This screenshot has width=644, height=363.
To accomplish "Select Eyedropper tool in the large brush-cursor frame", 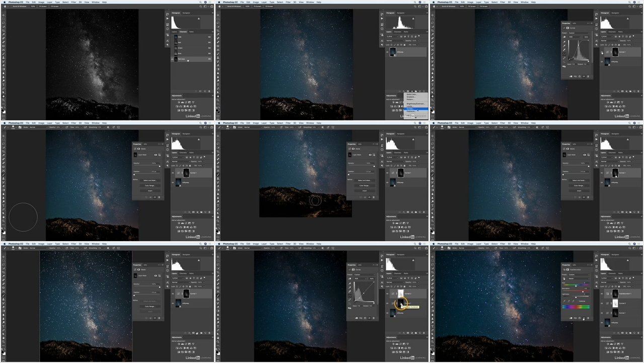I will tap(4, 155).
